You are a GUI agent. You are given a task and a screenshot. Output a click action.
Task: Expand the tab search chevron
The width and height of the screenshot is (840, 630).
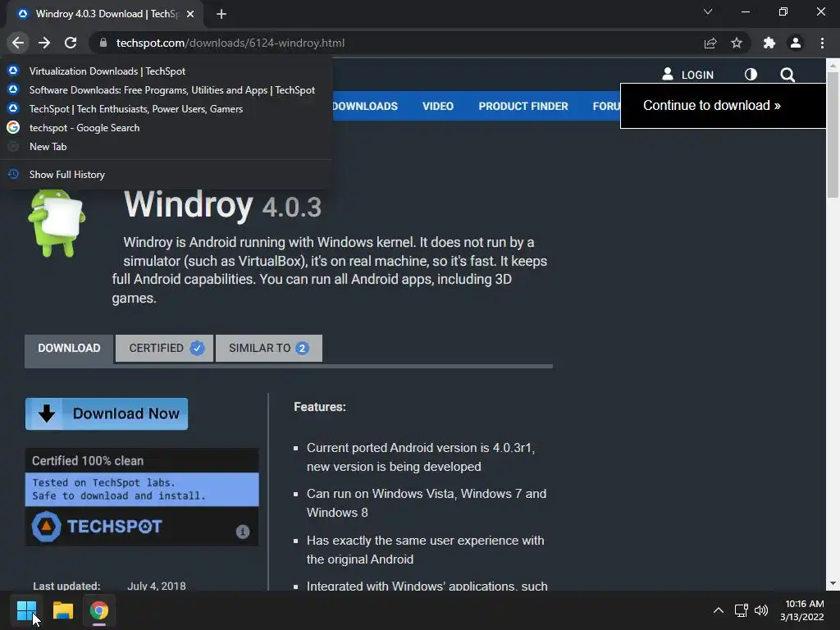coord(708,11)
